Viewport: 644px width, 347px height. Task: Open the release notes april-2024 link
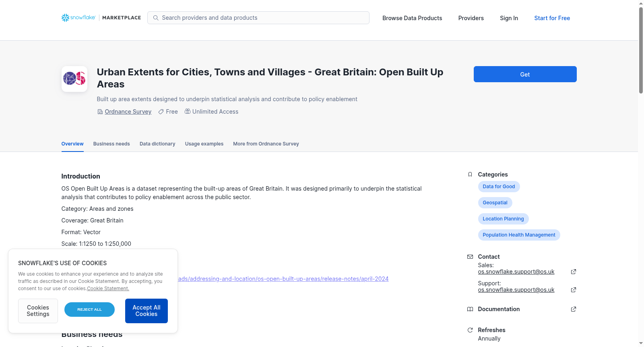pos(283,279)
